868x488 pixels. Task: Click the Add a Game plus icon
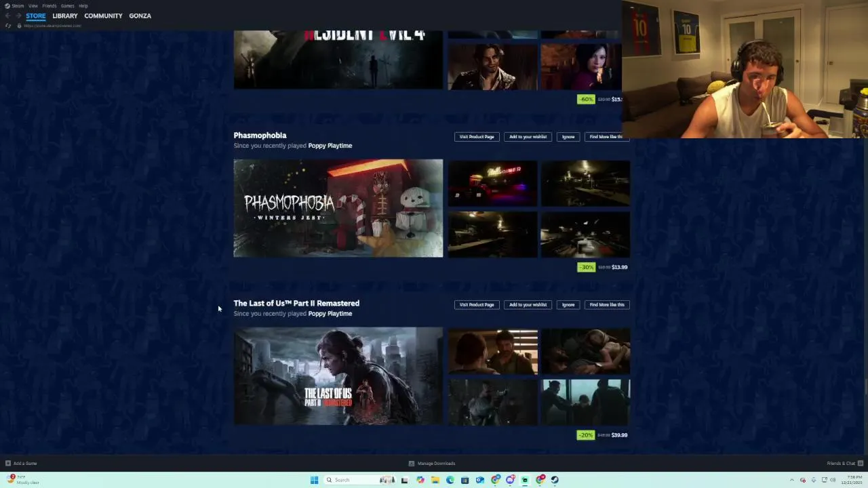[x=8, y=464]
